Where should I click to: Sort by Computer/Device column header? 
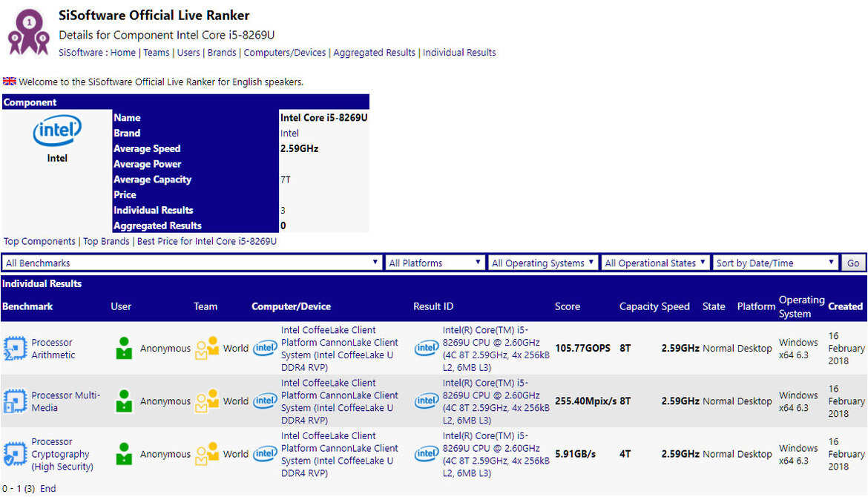pos(291,306)
